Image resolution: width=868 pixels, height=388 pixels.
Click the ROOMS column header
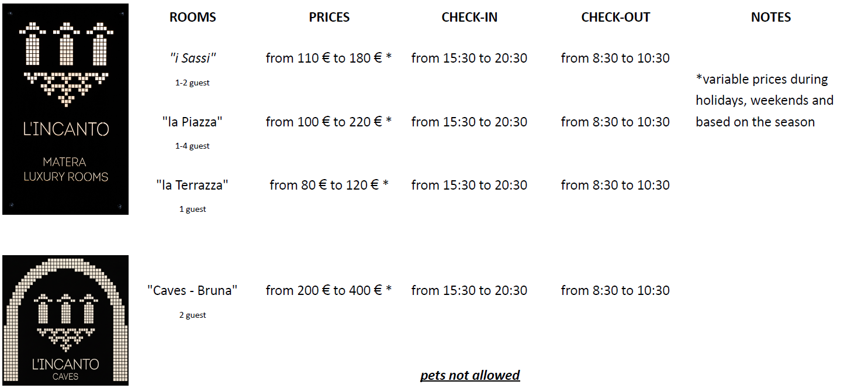pyautogui.click(x=193, y=18)
